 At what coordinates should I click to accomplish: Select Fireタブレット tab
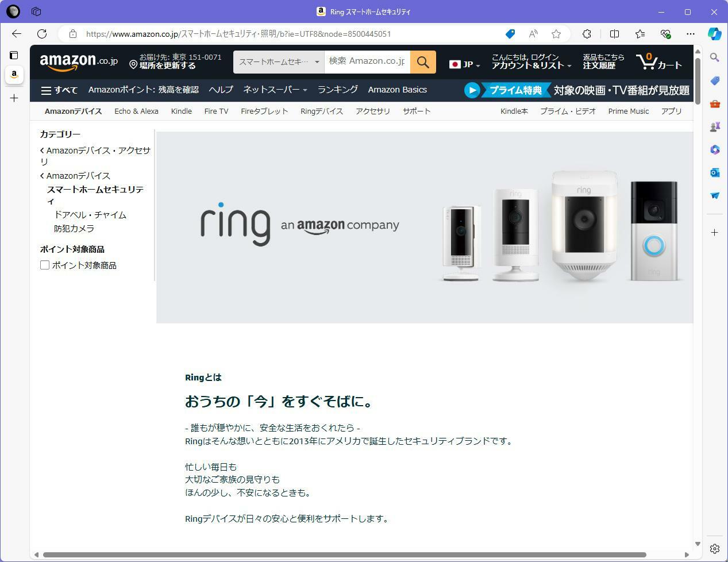(x=264, y=111)
